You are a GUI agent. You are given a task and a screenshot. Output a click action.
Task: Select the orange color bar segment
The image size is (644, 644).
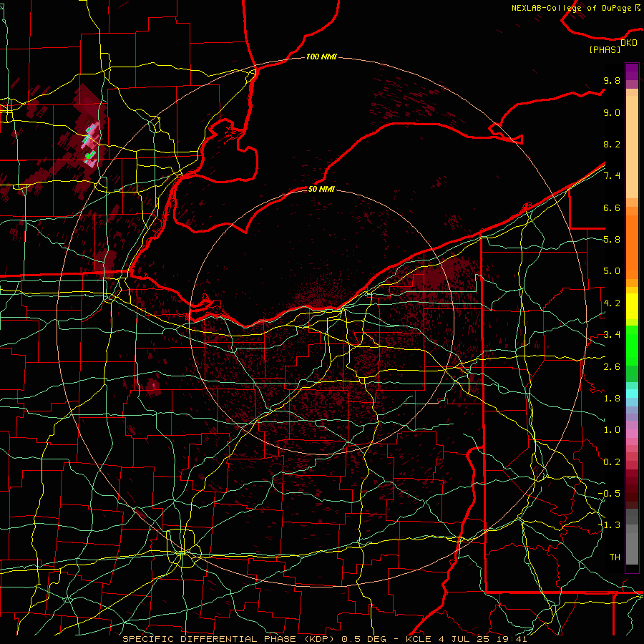(632, 246)
